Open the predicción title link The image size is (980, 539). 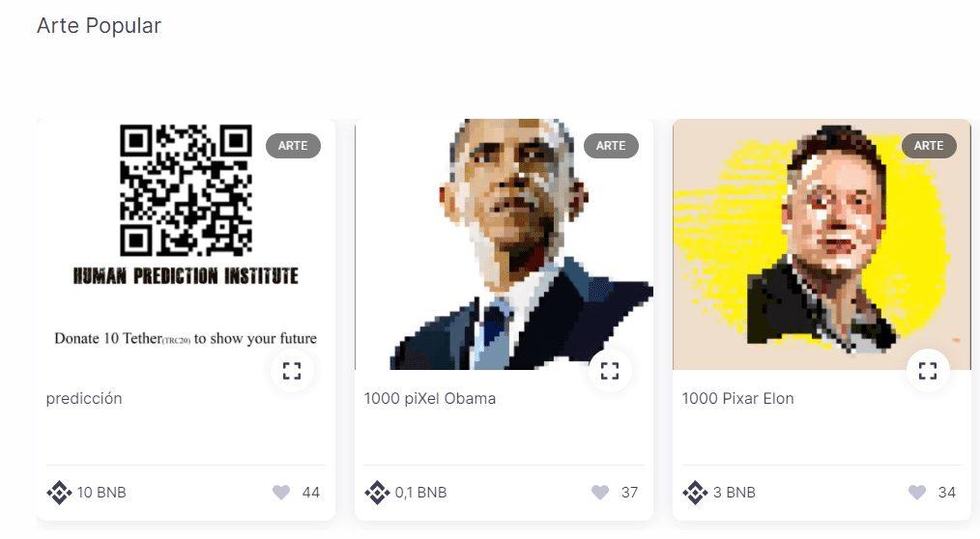click(84, 399)
